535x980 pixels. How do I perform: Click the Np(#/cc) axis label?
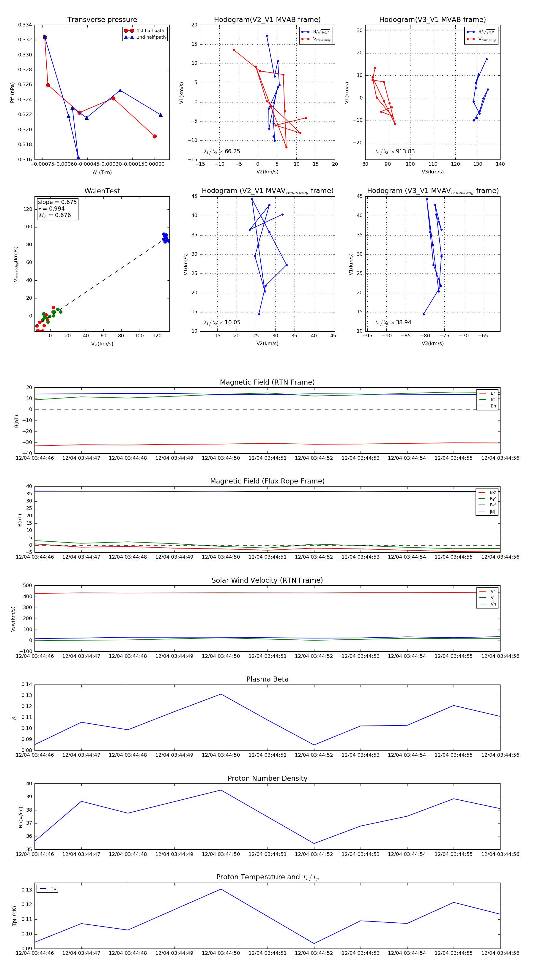click(21, 817)
